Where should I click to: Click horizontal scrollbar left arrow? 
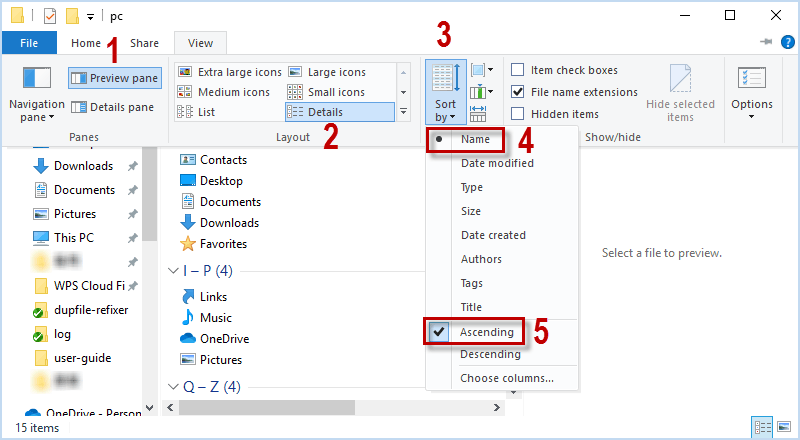pos(170,407)
